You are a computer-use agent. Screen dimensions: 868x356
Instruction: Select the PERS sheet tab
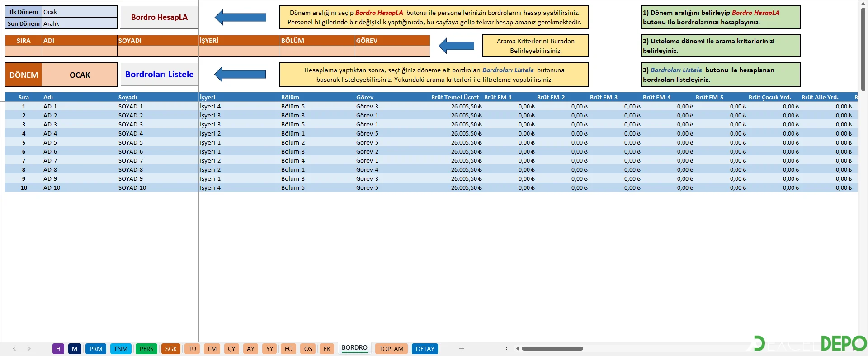pos(146,349)
